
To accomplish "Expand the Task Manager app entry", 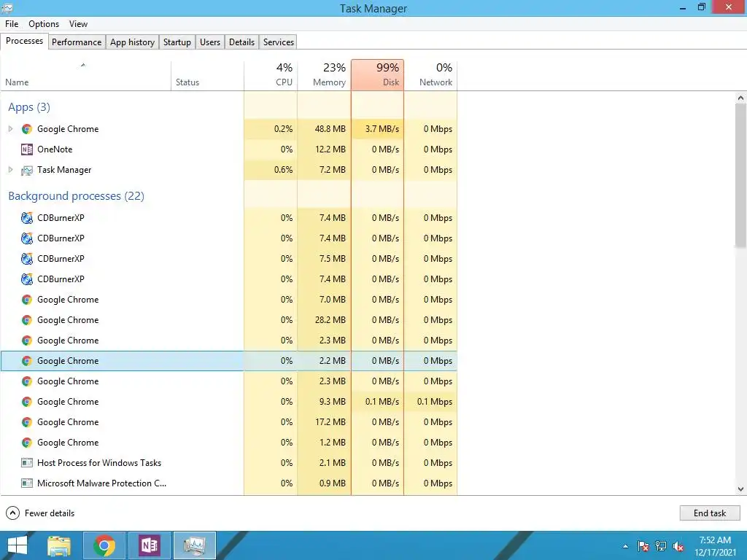I will [x=10, y=169].
